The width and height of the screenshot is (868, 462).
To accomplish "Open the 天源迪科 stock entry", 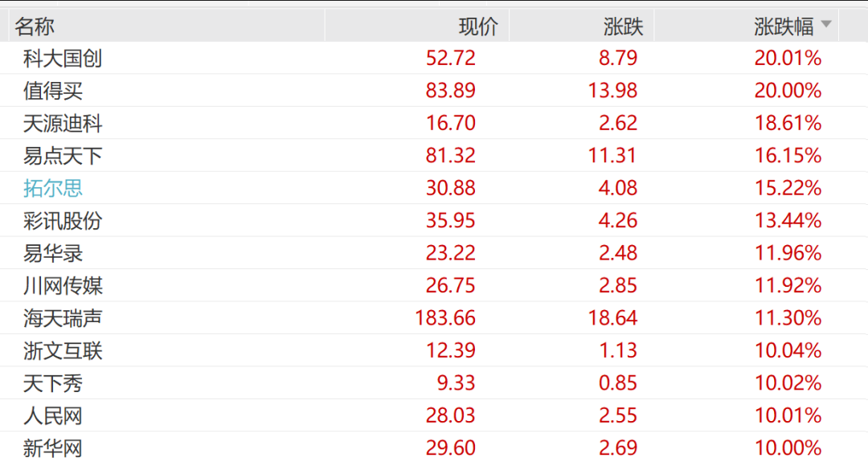I will 63,124.
